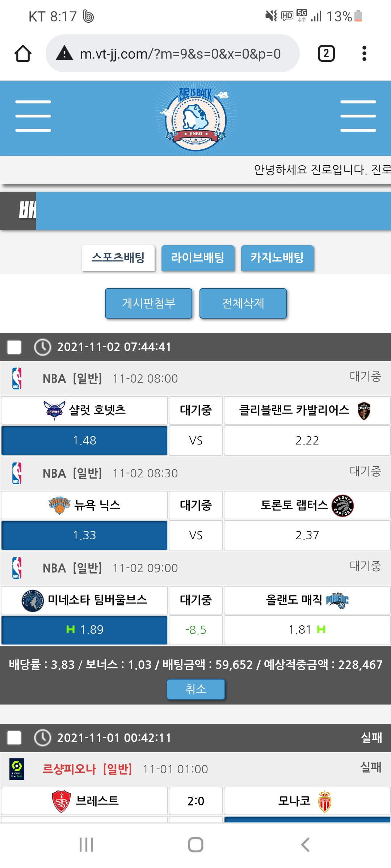Open the left hamburger menu
This screenshot has width=391, height=868.
click(x=33, y=116)
